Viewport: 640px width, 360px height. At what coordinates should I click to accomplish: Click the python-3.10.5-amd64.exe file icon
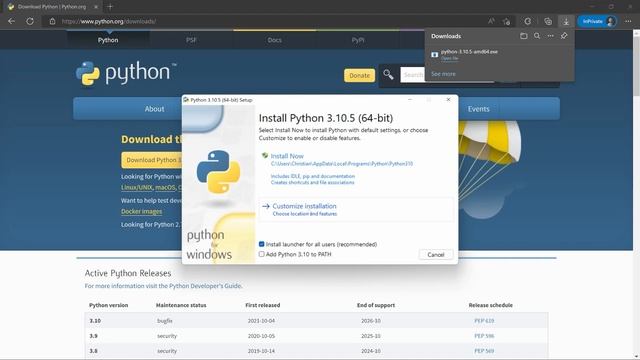click(x=435, y=54)
